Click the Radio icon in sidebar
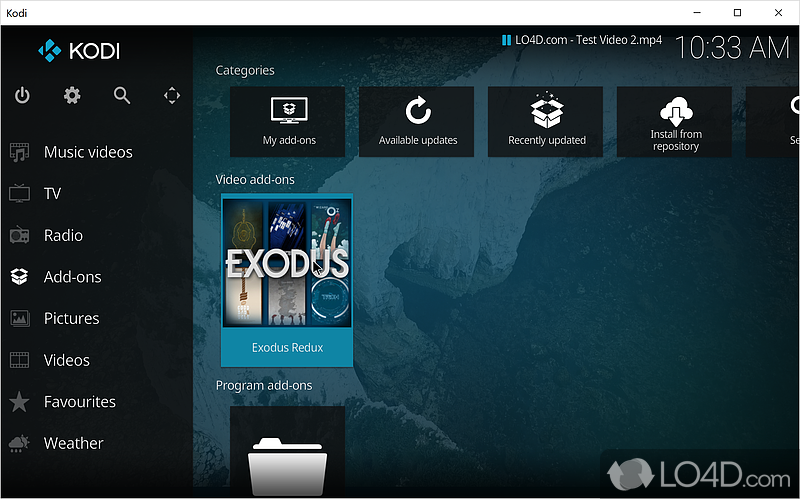The image size is (800, 499). 19,235
